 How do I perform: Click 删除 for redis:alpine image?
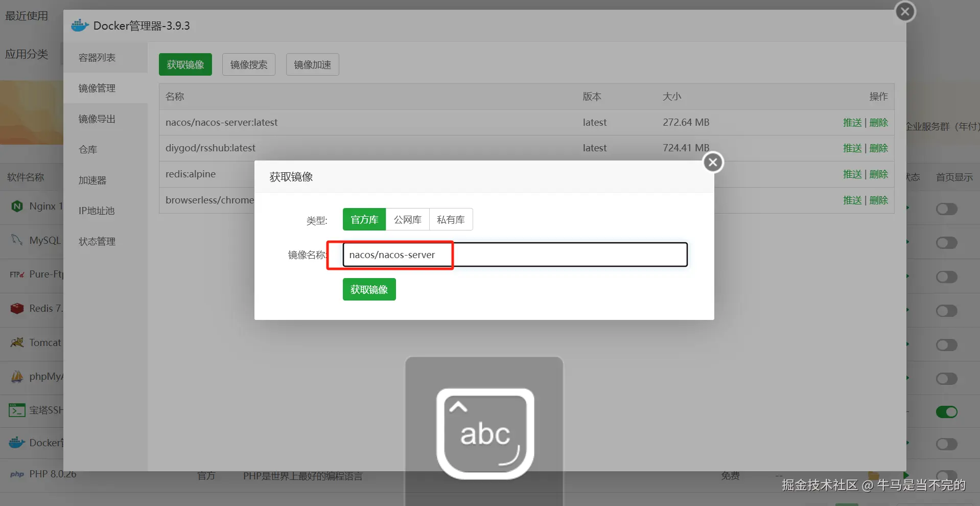(879, 174)
